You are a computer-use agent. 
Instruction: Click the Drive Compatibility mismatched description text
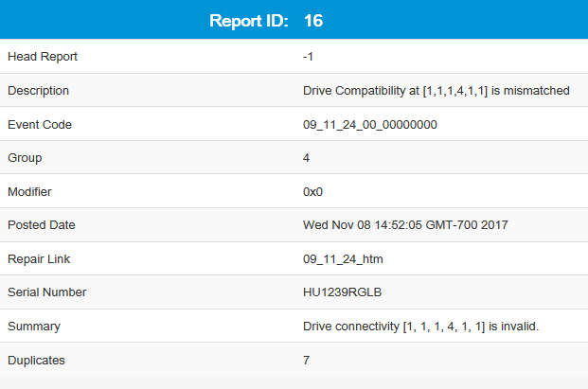(436, 91)
